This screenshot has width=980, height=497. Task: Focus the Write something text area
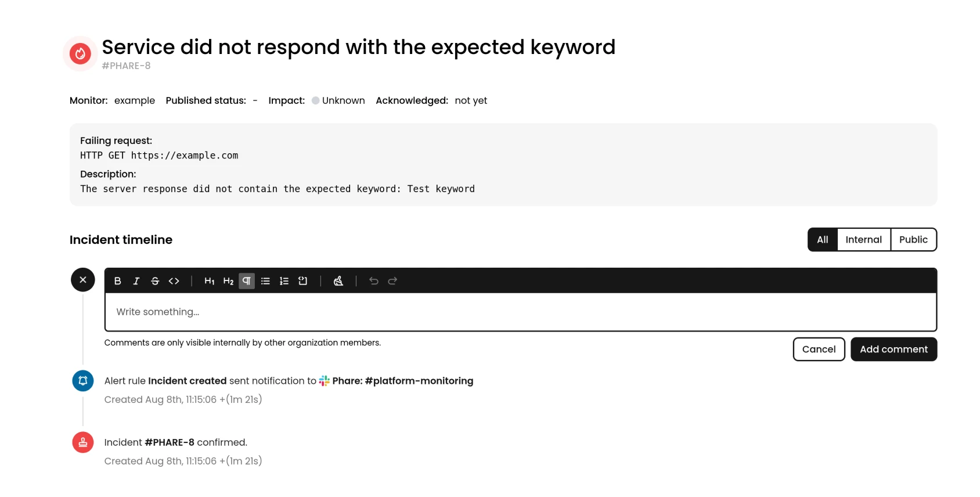(521, 312)
